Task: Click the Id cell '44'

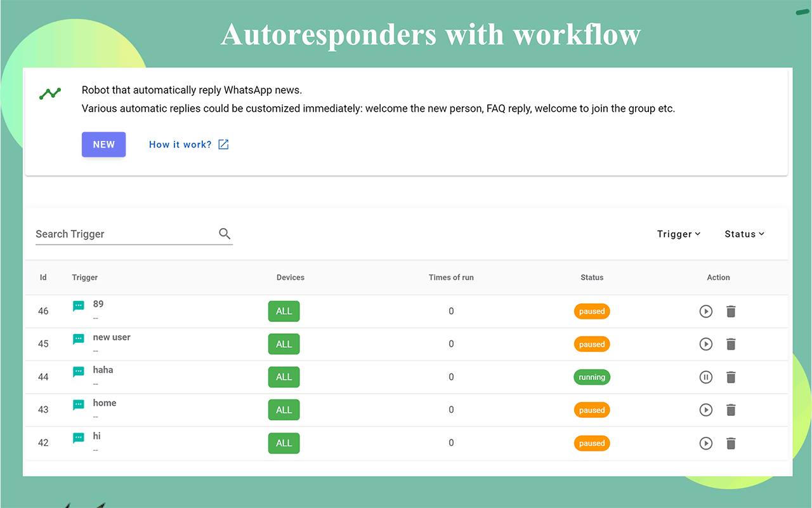Action: tap(43, 377)
